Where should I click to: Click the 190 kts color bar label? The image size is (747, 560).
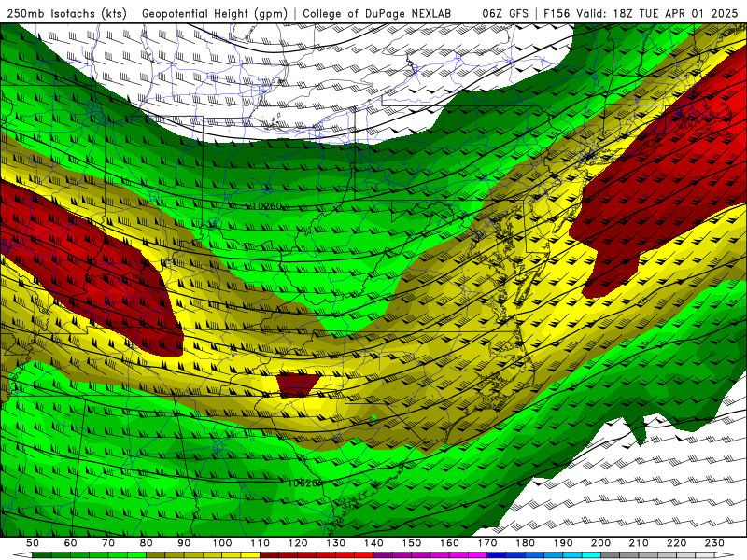563,543
